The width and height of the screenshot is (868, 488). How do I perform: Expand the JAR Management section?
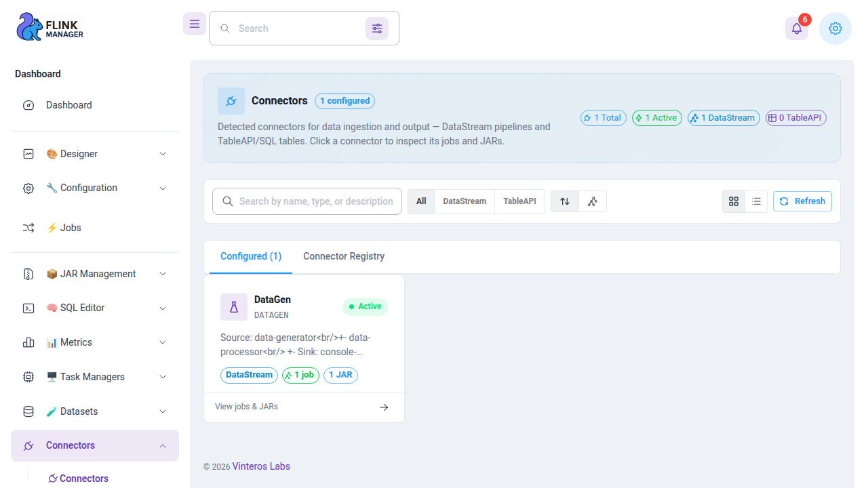[95, 274]
